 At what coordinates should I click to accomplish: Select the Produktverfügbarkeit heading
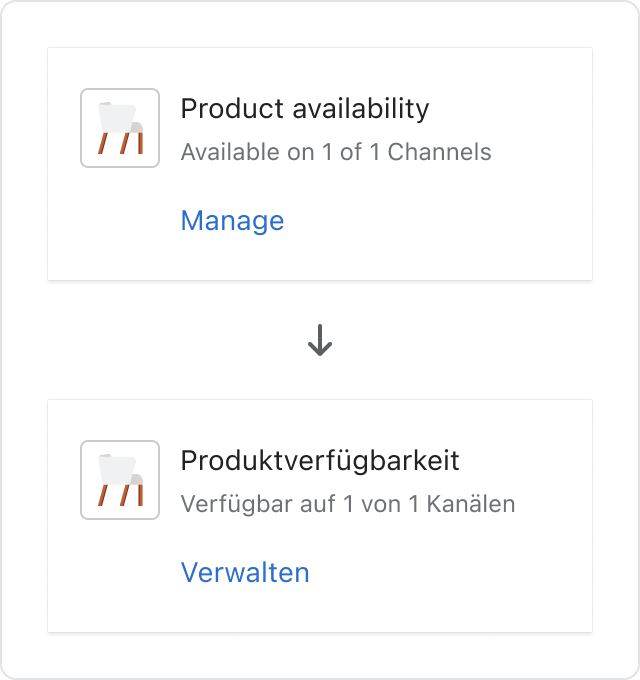click(320, 460)
